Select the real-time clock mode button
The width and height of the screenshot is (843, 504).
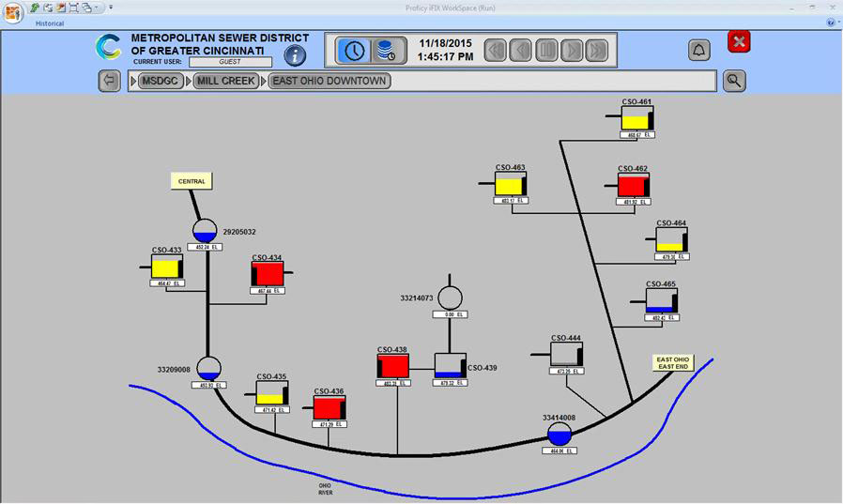pyautogui.click(x=354, y=51)
